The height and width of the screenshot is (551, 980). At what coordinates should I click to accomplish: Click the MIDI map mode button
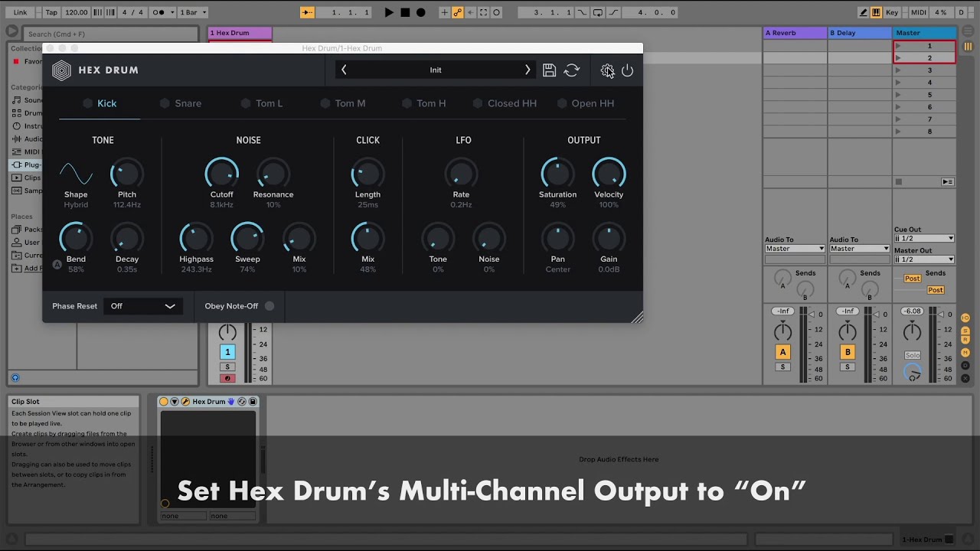(918, 12)
